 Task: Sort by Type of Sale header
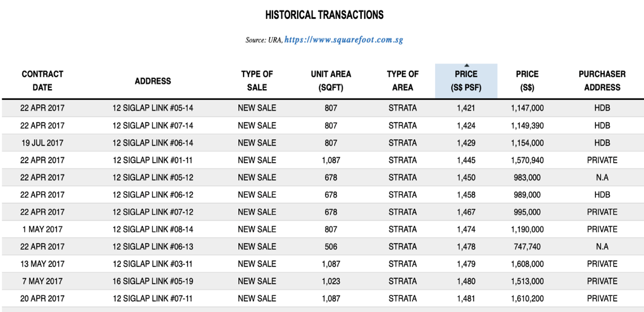tap(257, 81)
